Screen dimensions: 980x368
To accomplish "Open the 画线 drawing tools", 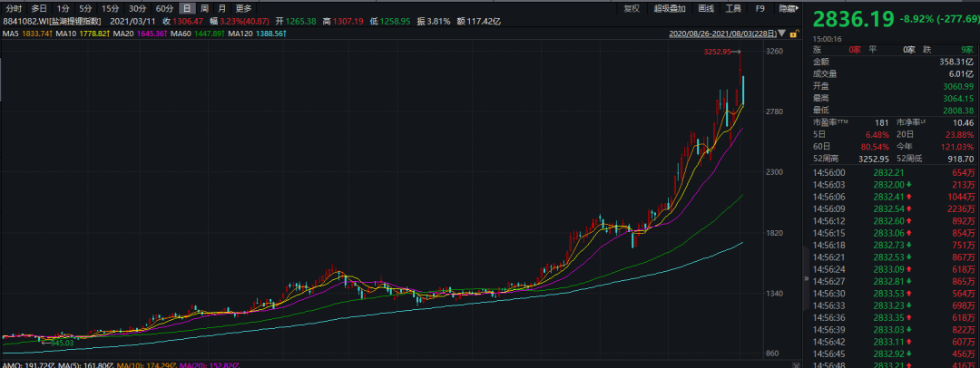I will (x=707, y=8).
